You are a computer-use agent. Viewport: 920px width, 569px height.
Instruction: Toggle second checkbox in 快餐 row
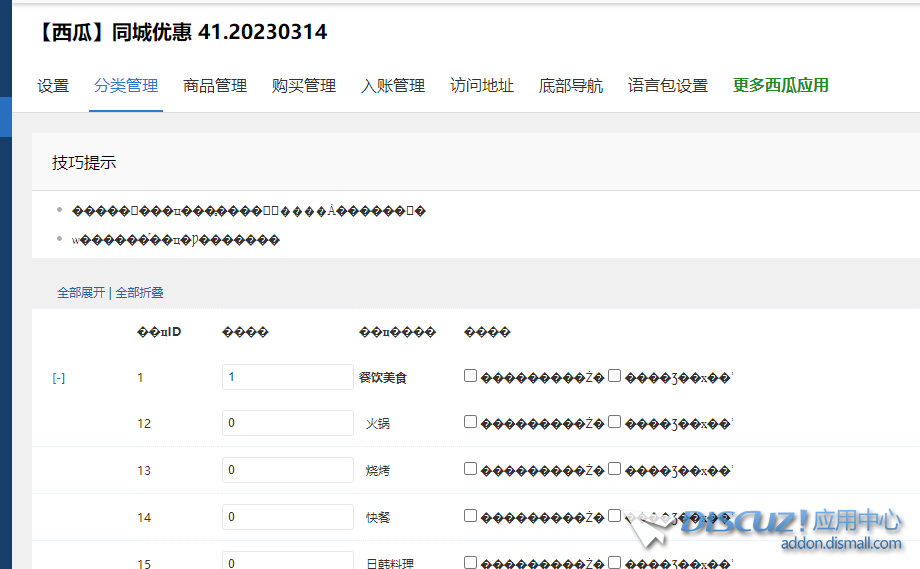coord(614,516)
